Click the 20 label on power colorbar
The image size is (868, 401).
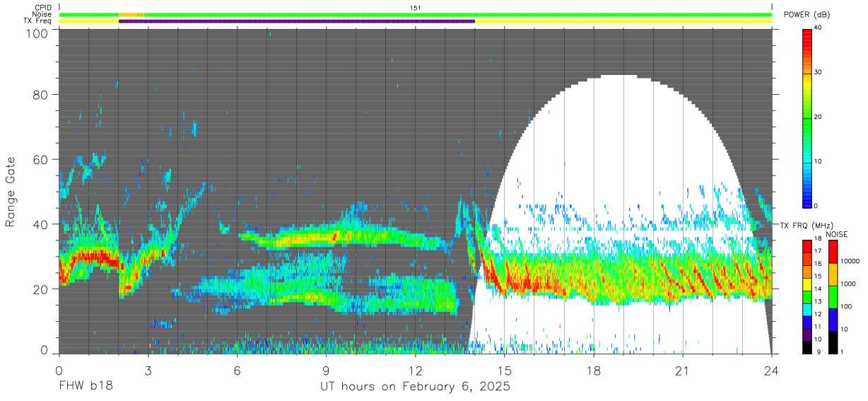coord(819,117)
